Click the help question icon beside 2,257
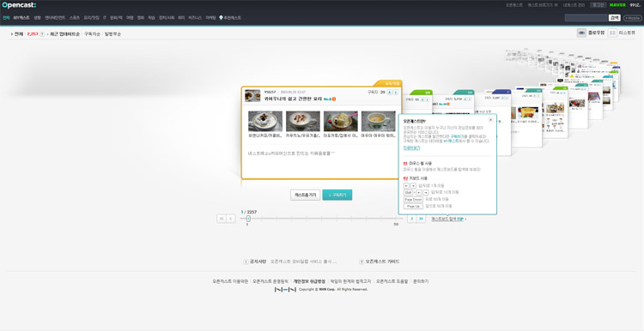The width and height of the screenshot is (644, 331). (x=42, y=34)
